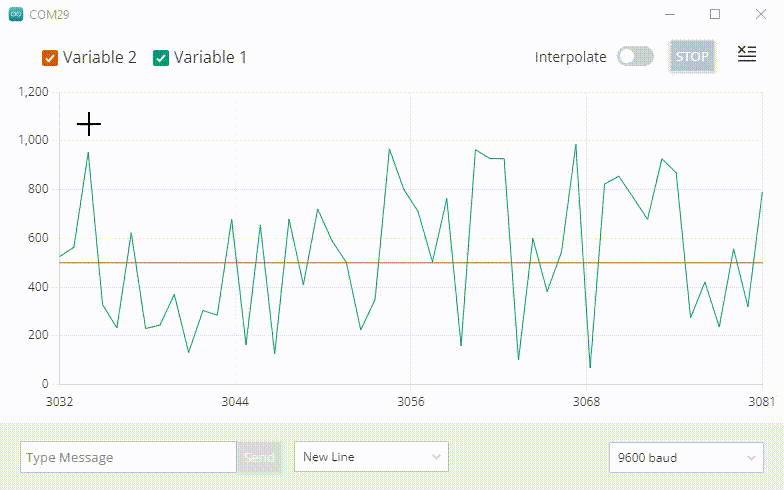This screenshot has height=490, width=784.
Task: Click the Interpolate text label
Action: pyautogui.click(x=570, y=57)
